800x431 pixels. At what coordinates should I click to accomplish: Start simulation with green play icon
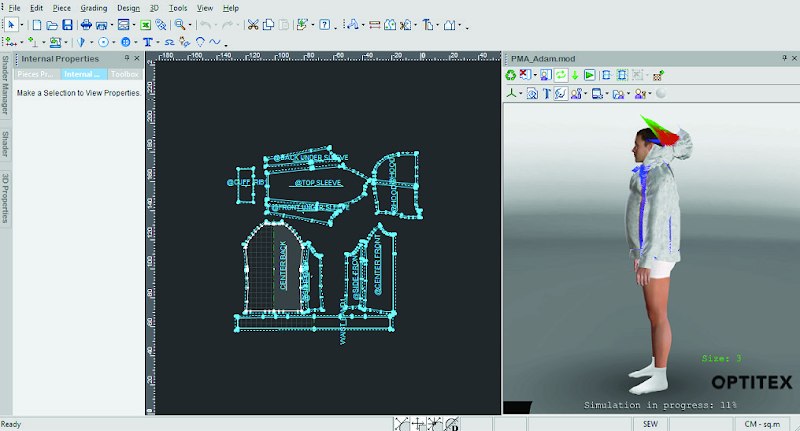point(590,75)
